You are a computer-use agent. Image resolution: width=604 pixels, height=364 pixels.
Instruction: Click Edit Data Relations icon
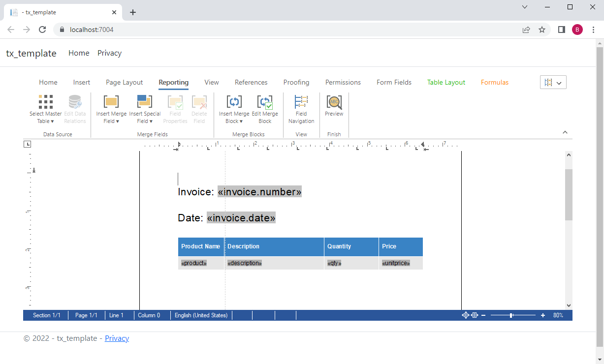(75, 102)
